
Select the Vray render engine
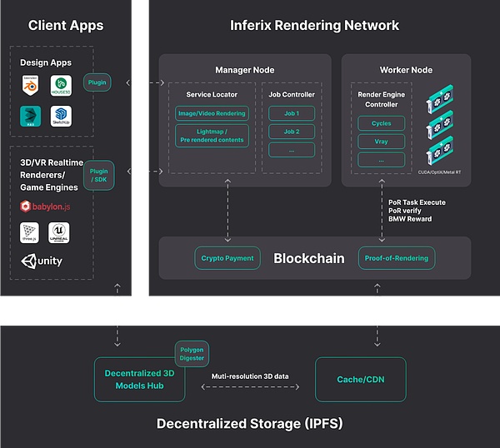point(381,142)
